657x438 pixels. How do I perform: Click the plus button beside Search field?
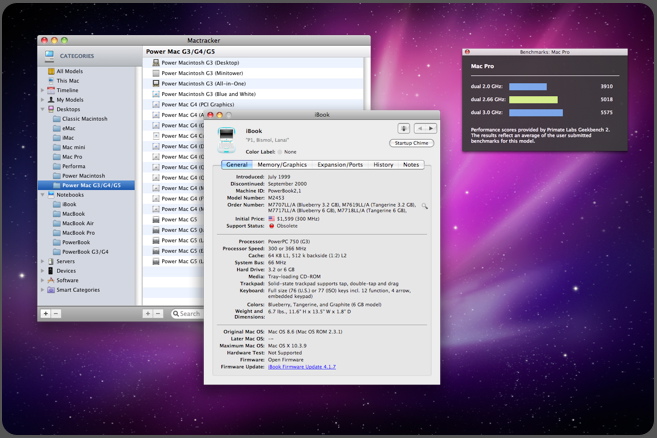point(147,314)
